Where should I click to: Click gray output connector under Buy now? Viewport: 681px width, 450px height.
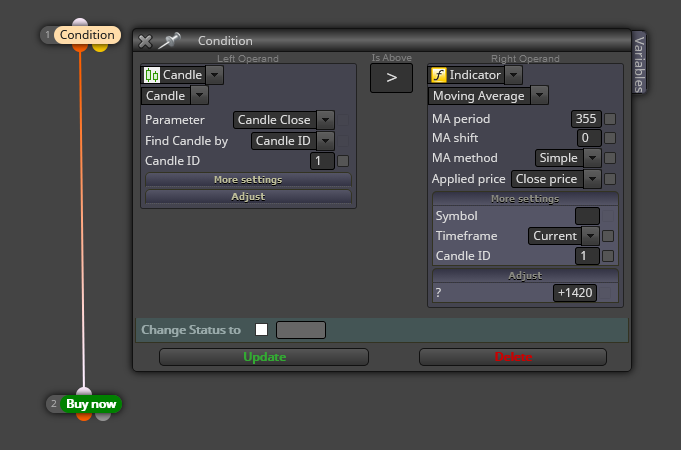[x=103, y=416]
